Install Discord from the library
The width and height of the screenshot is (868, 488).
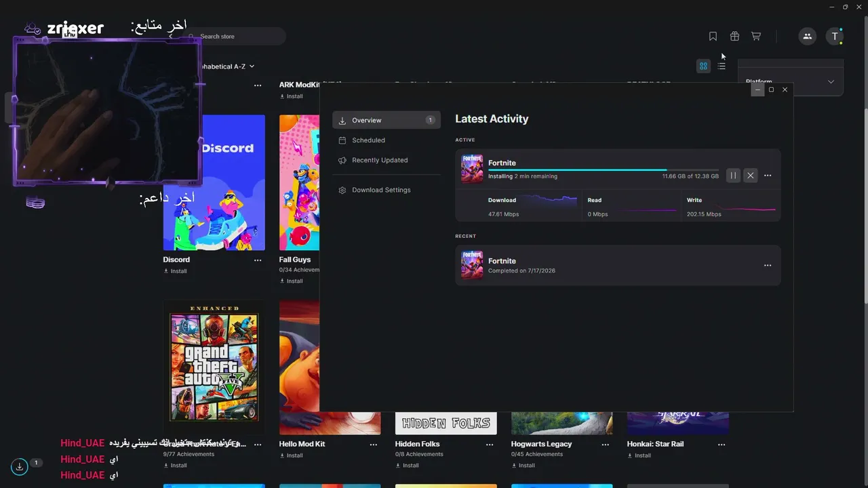click(x=175, y=271)
